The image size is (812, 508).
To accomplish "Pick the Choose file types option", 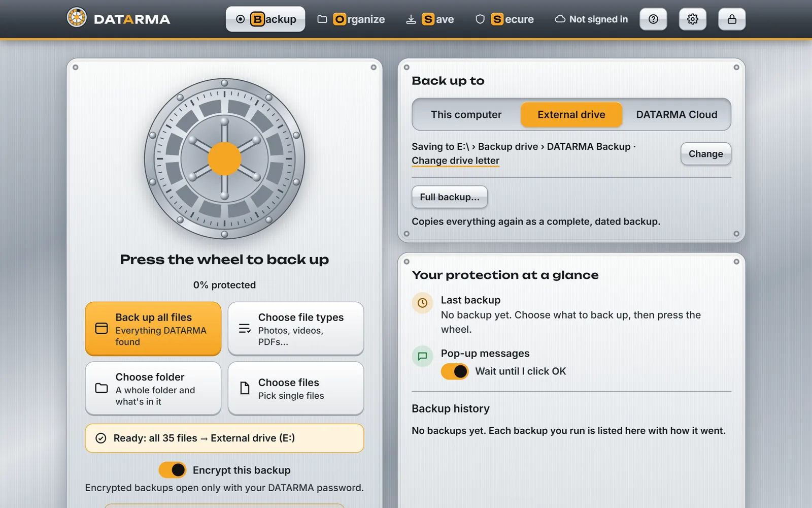I will (x=296, y=329).
